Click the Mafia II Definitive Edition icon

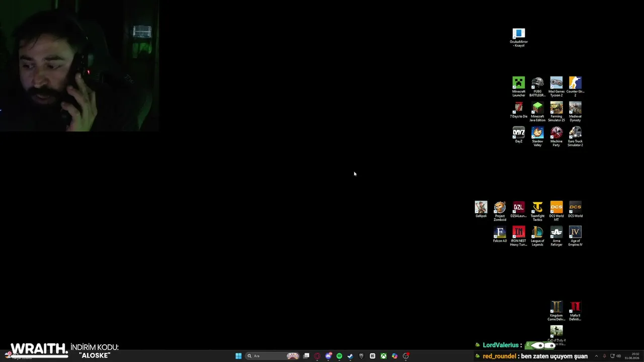(x=575, y=311)
